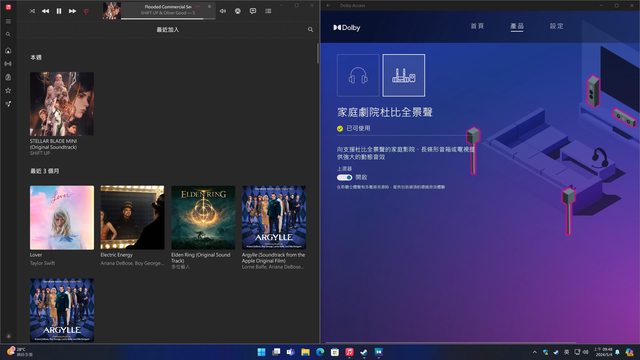Expand the hamburger menu in music sidebar
The image size is (640, 360).
(8, 21)
